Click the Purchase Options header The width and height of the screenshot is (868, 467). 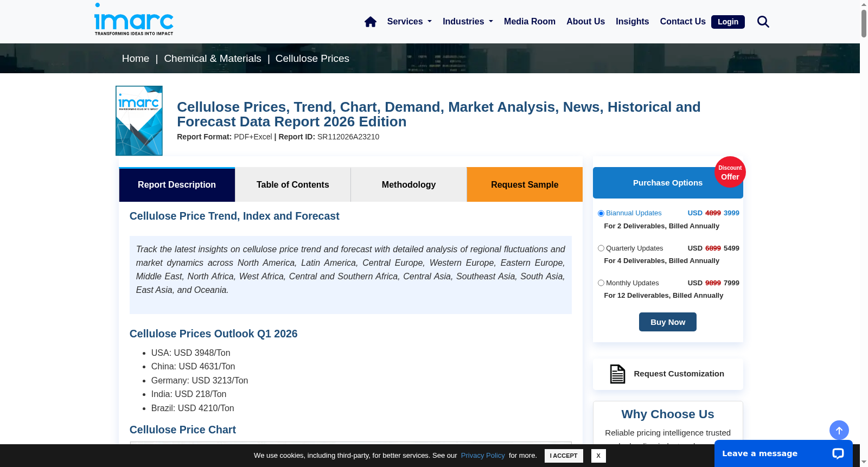(x=668, y=183)
